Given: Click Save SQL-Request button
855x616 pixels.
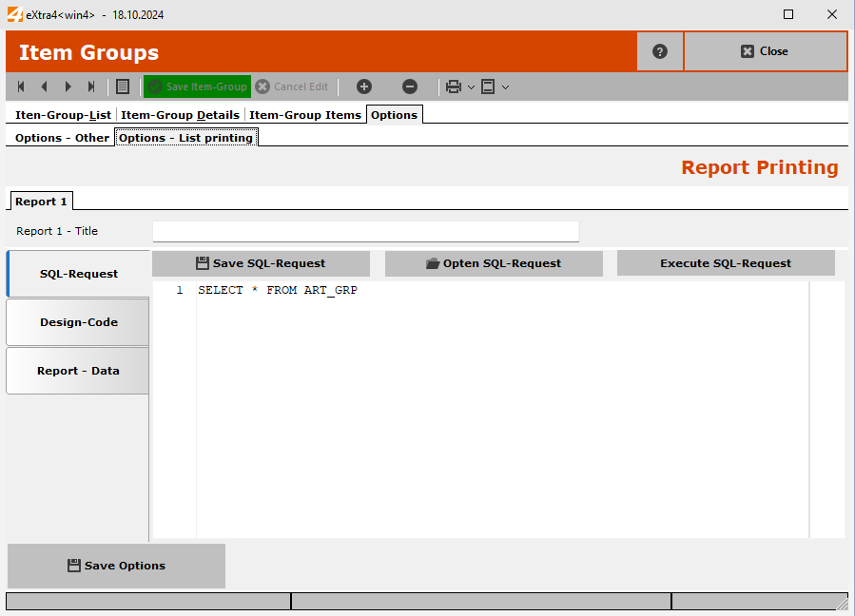Looking at the screenshot, I should [x=261, y=263].
